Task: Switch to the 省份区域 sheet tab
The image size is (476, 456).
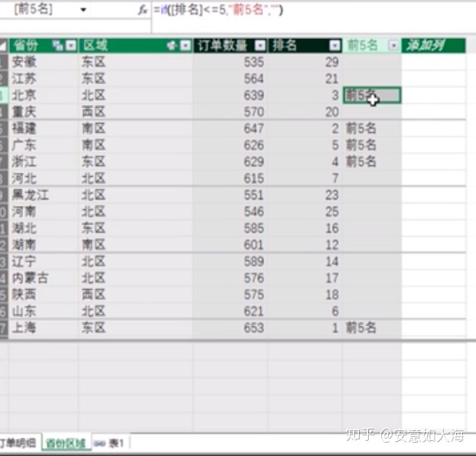Action: coord(66,444)
